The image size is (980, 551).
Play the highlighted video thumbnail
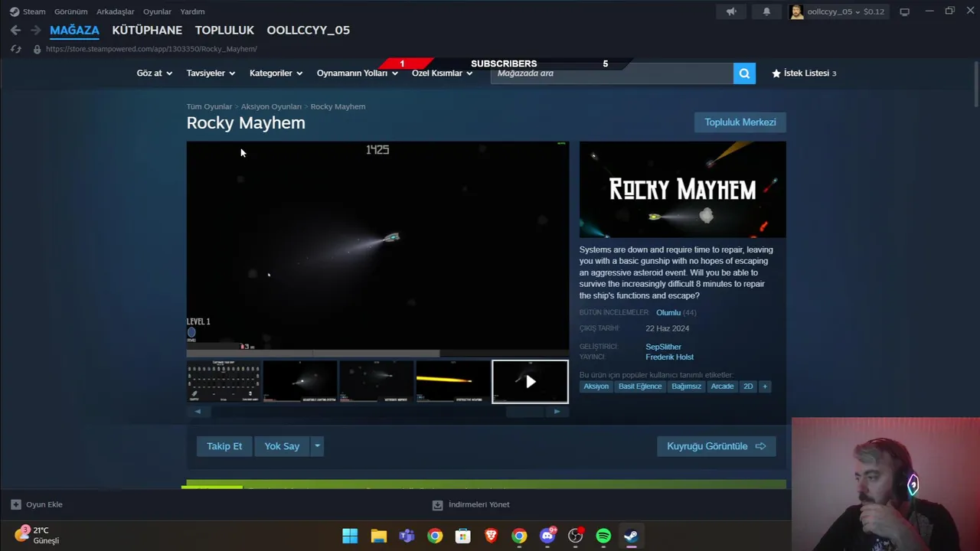(x=530, y=381)
